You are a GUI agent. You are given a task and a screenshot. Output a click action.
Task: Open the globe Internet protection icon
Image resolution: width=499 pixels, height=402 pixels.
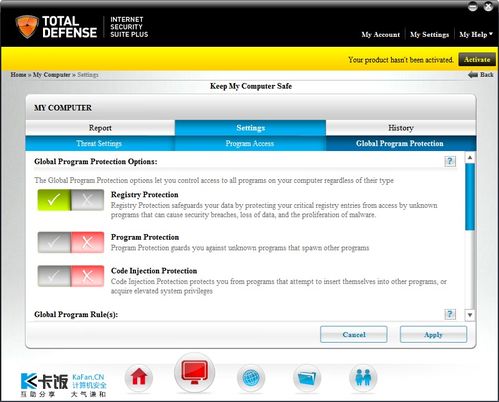(251, 378)
